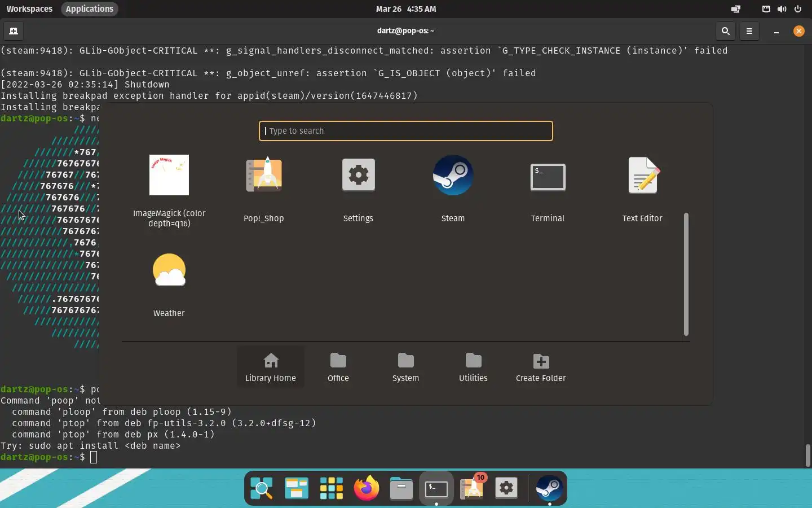Launch Text Editor from the library

(x=643, y=191)
